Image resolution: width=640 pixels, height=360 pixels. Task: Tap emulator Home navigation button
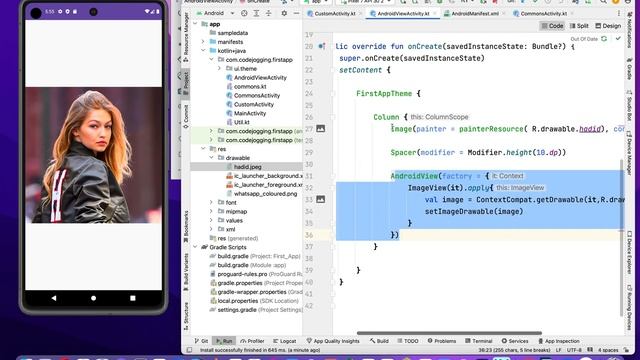point(93,298)
